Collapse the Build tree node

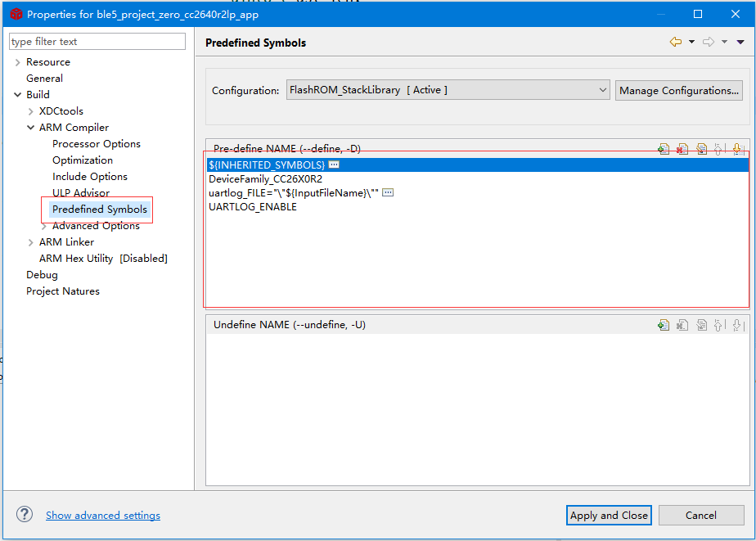tap(18, 95)
